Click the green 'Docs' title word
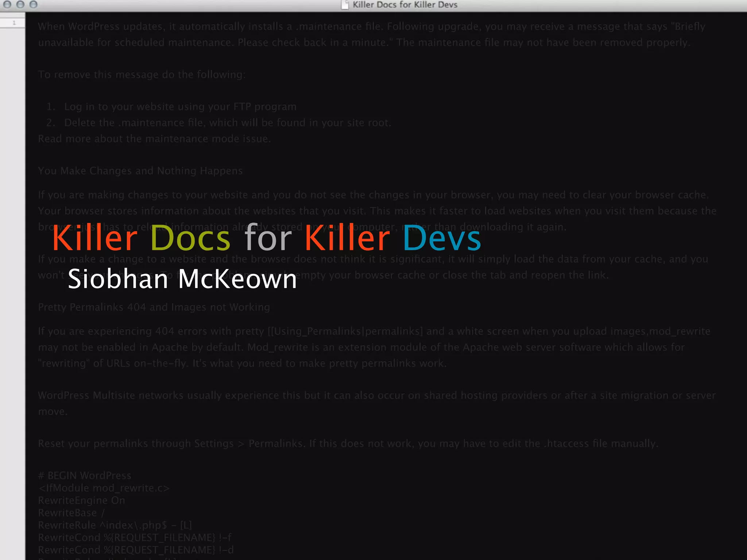747x560 pixels. tap(190, 238)
